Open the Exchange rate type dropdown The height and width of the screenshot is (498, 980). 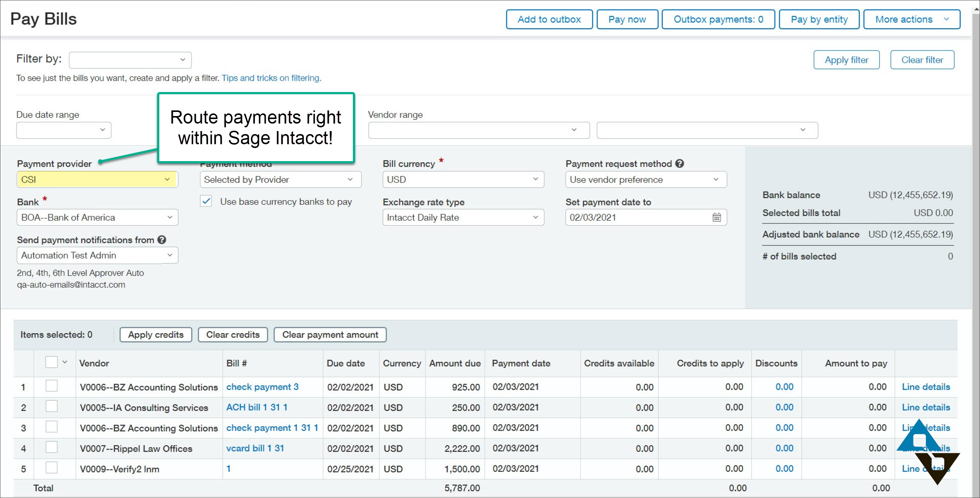pos(463,217)
